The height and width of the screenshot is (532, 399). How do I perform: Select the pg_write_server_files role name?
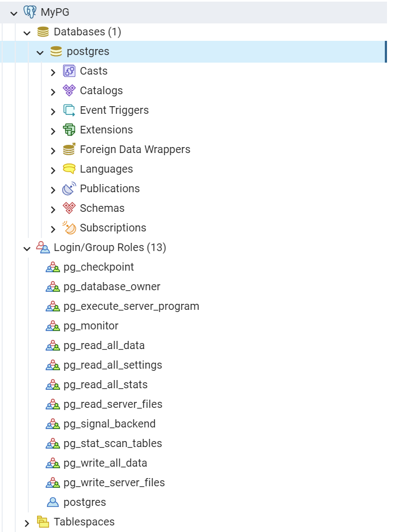(114, 483)
